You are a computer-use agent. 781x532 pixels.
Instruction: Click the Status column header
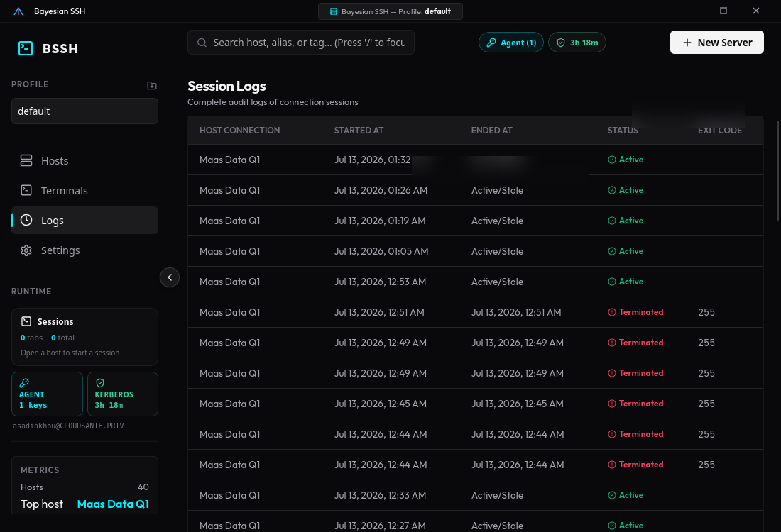623,131
